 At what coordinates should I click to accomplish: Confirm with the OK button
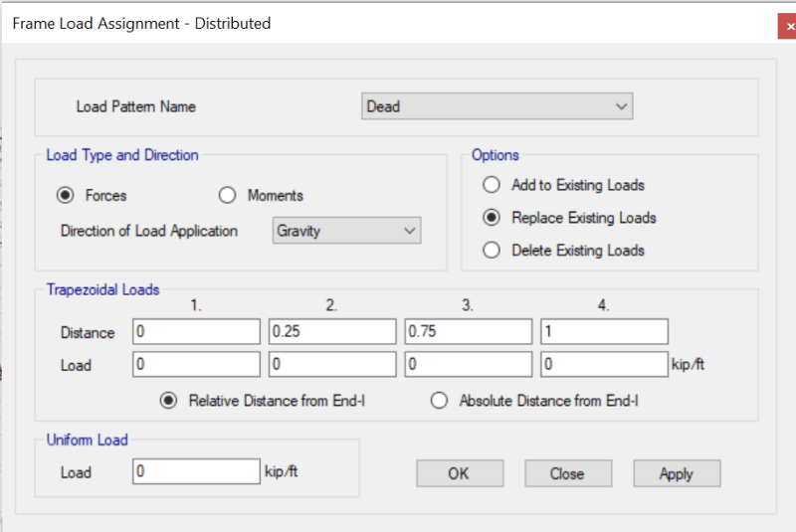460,473
